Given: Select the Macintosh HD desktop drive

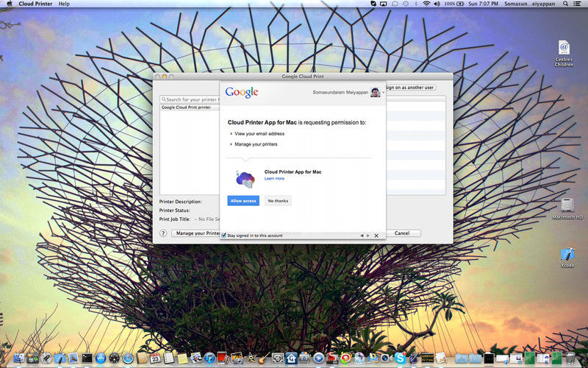Looking at the screenshot, I should click(567, 209).
